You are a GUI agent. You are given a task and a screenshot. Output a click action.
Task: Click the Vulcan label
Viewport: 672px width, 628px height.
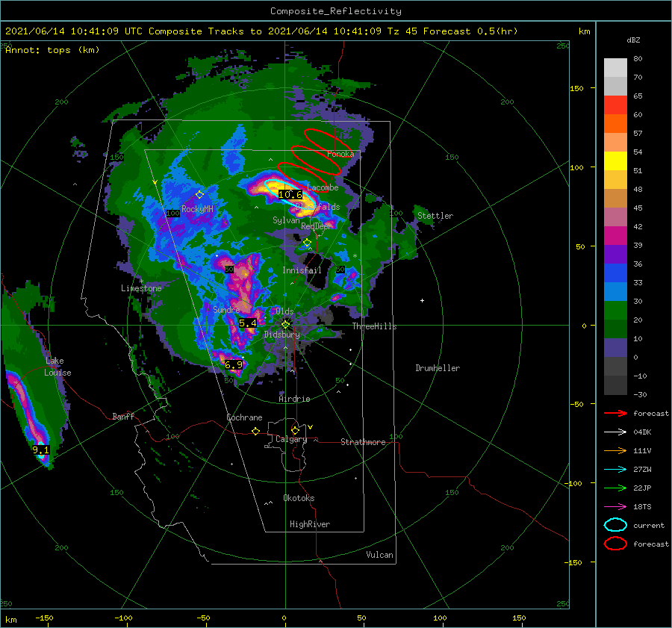pyautogui.click(x=379, y=555)
